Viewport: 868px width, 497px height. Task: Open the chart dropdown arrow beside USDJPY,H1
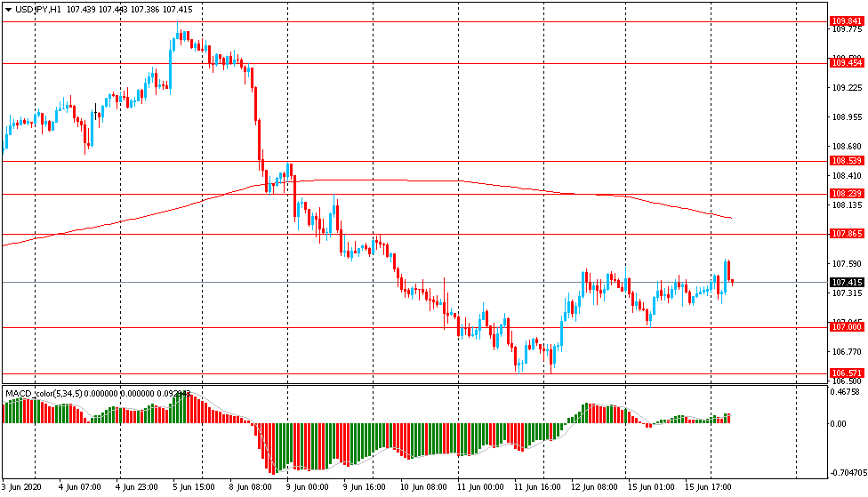click(x=8, y=10)
